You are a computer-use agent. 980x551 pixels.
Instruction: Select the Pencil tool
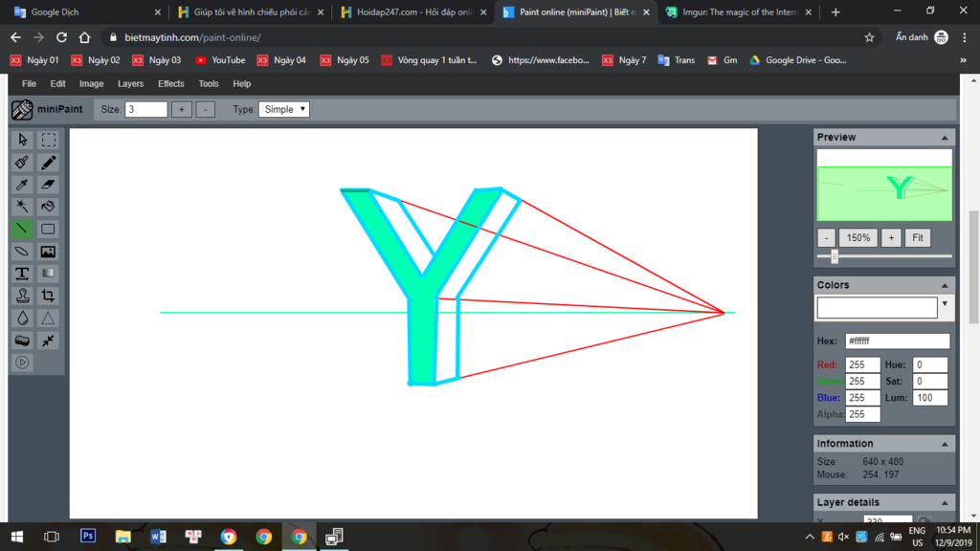(48, 163)
